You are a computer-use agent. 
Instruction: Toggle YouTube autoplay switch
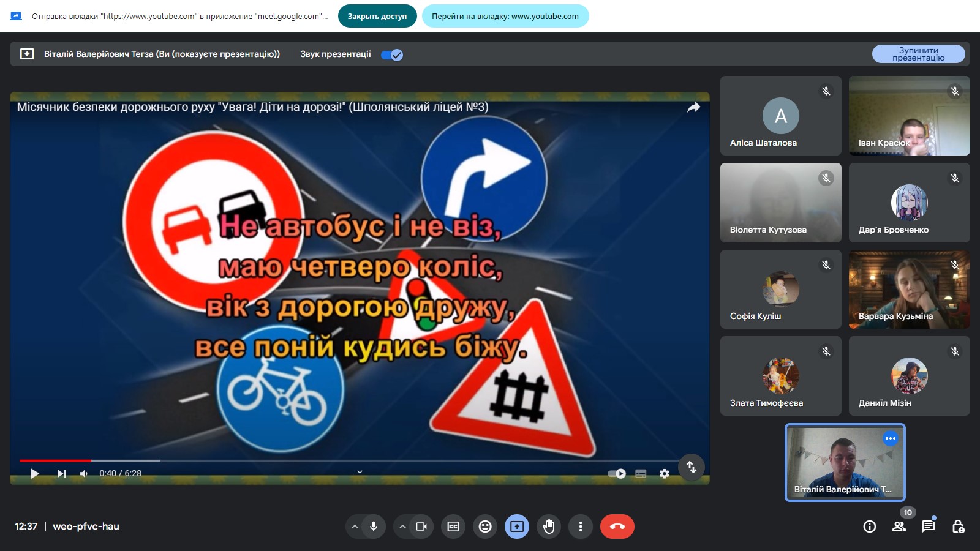coord(616,473)
